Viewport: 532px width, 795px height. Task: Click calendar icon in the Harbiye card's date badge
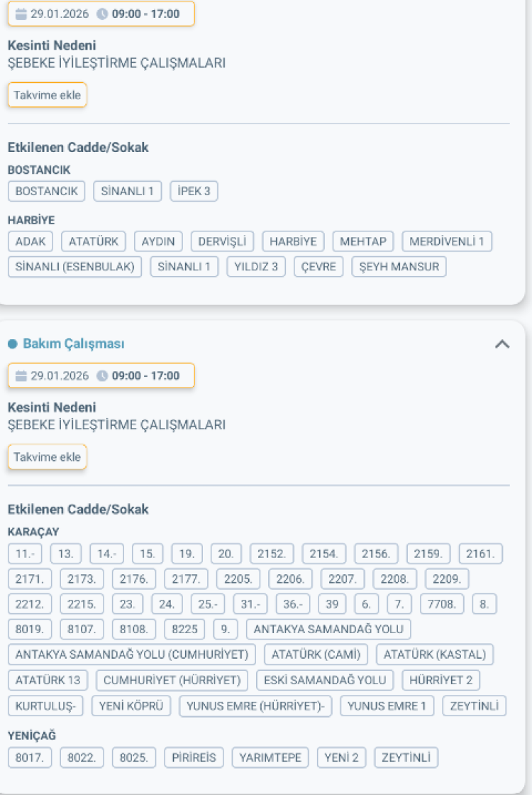point(21,13)
